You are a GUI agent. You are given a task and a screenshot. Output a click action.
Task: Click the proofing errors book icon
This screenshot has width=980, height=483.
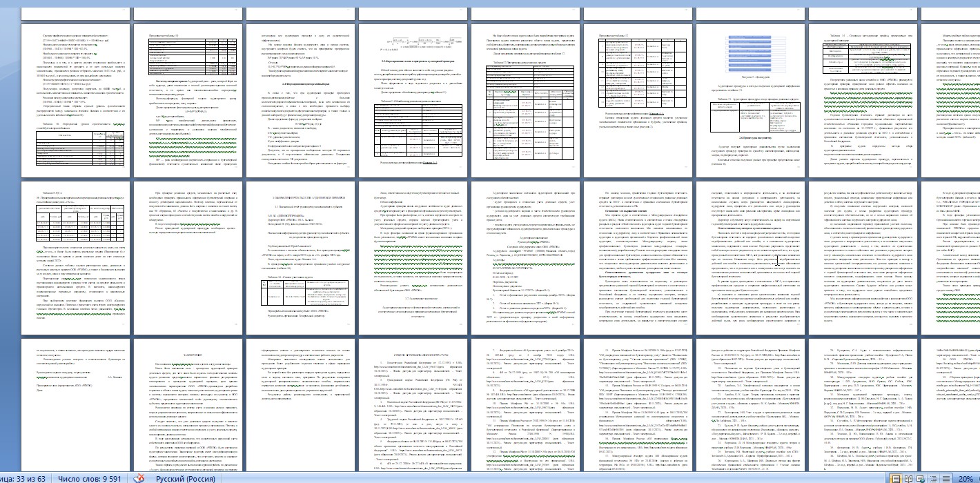click(138, 478)
